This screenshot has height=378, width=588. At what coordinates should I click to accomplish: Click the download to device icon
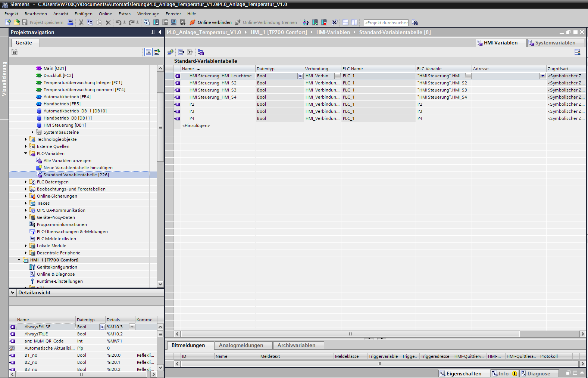156,22
